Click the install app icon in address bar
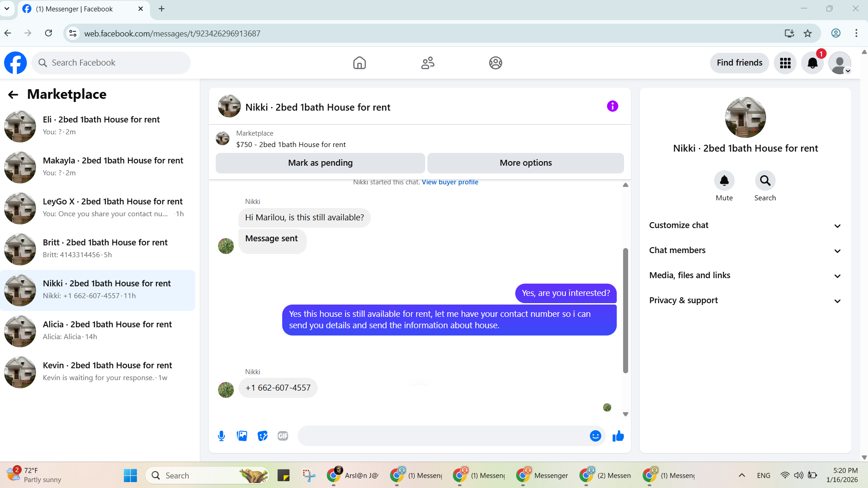Image resolution: width=868 pixels, height=488 pixels. pyautogui.click(x=789, y=33)
